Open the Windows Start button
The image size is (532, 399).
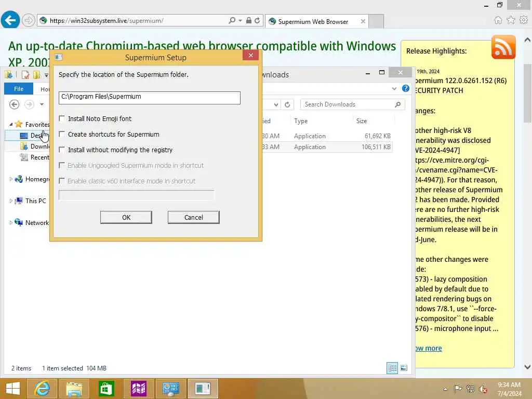coord(13,389)
